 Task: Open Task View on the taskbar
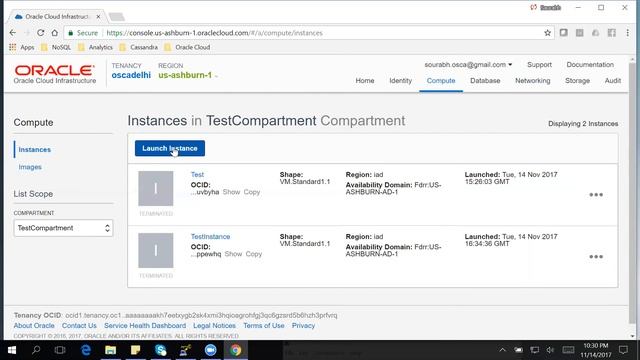coord(60,350)
